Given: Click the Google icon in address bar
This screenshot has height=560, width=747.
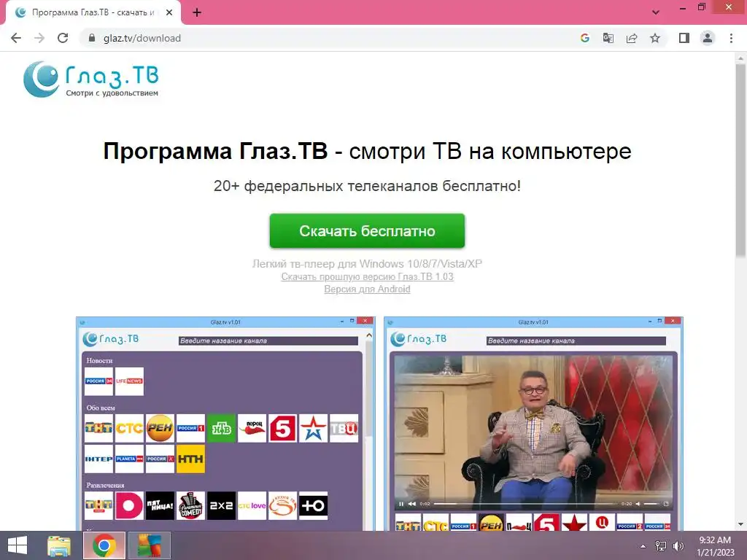Looking at the screenshot, I should tap(584, 38).
